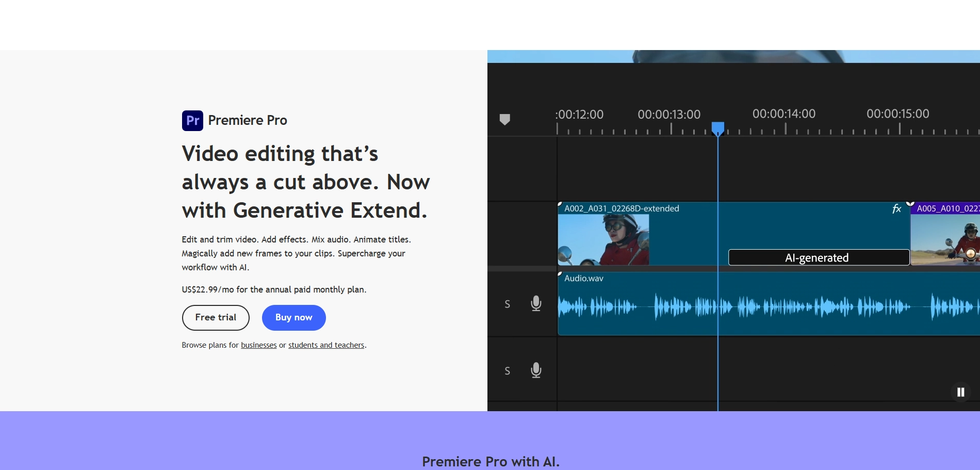The height and width of the screenshot is (470, 980).
Task: Click the Premiere Pro logo icon
Action: 191,120
